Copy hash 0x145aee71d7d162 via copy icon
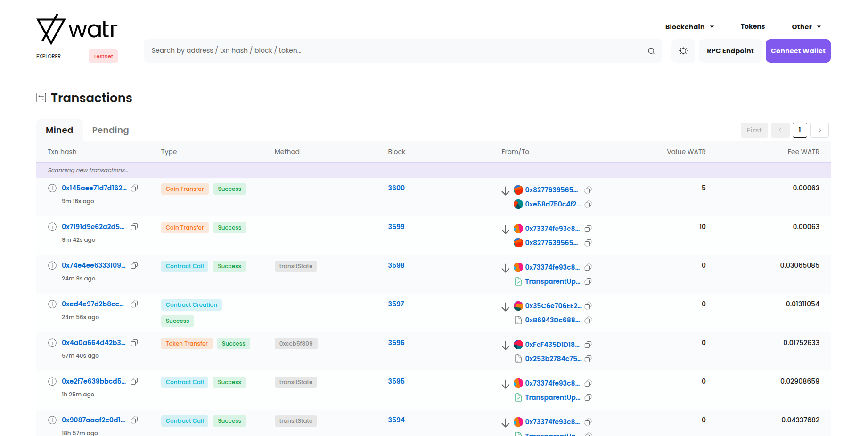 coord(134,188)
